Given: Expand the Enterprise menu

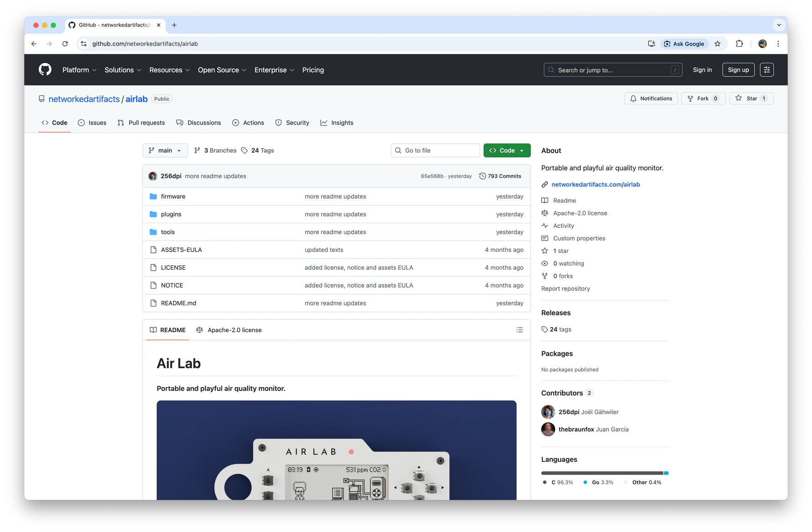Looking at the screenshot, I should coord(274,70).
